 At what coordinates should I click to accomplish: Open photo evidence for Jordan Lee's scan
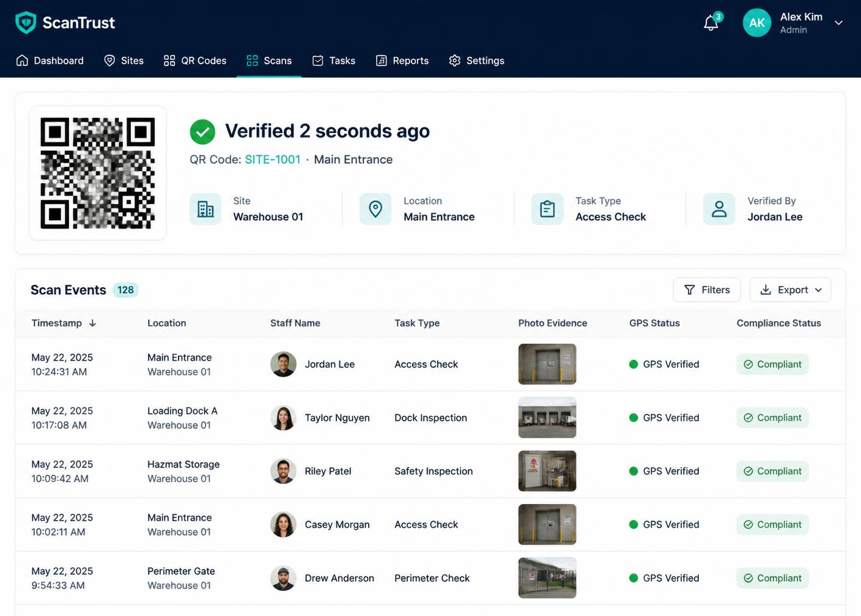pyautogui.click(x=547, y=364)
